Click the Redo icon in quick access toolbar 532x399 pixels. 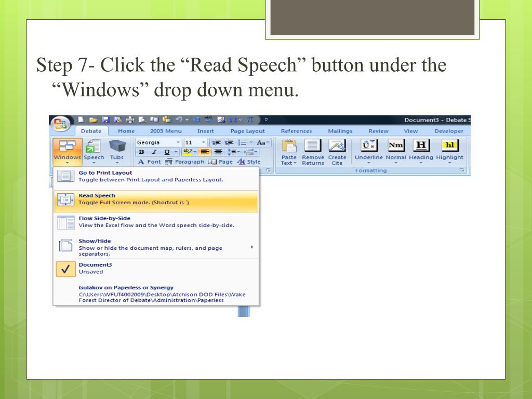point(196,119)
